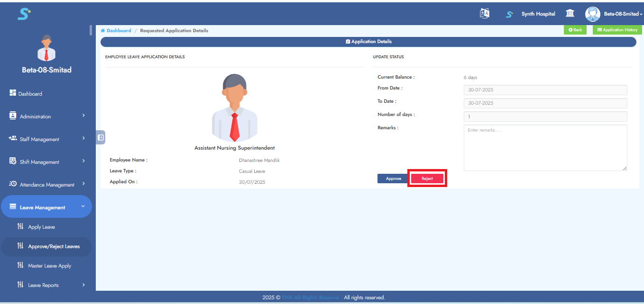This screenshot has width=644, height=304.
Task: Click the S logo at top left
Action: [24, 14]
